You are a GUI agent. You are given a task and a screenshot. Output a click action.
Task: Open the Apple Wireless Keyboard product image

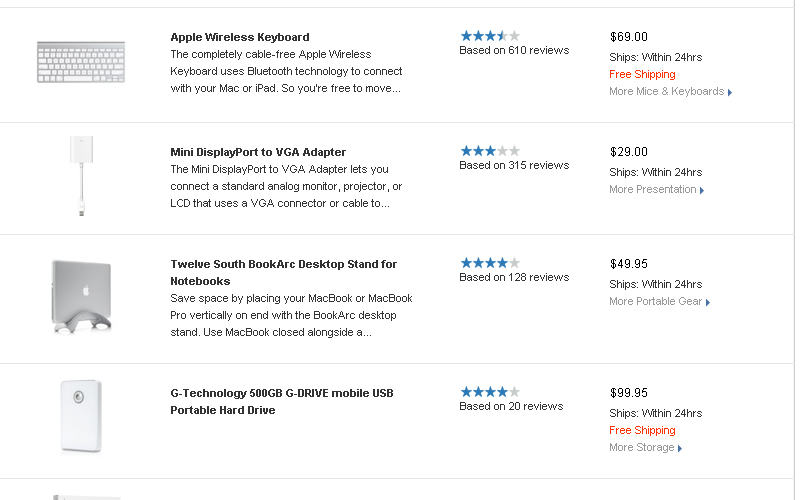[81, 62]
